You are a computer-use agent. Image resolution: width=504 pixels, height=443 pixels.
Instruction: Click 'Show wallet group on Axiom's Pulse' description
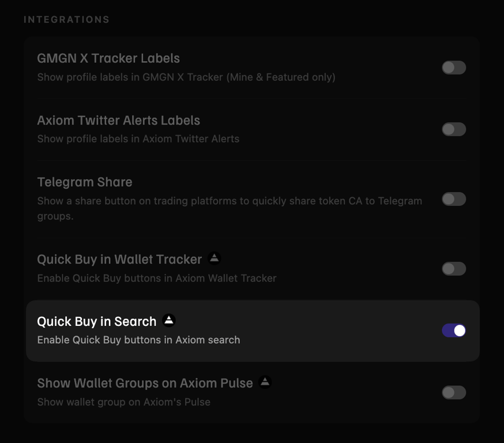pyautogui.click(x=124, y=402)
